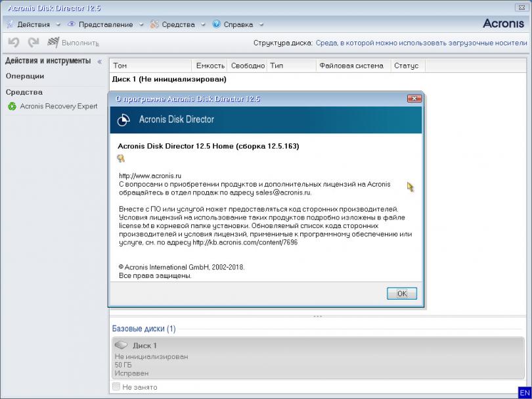Click the Acronis Disk Director logo icon

[123, 120]
